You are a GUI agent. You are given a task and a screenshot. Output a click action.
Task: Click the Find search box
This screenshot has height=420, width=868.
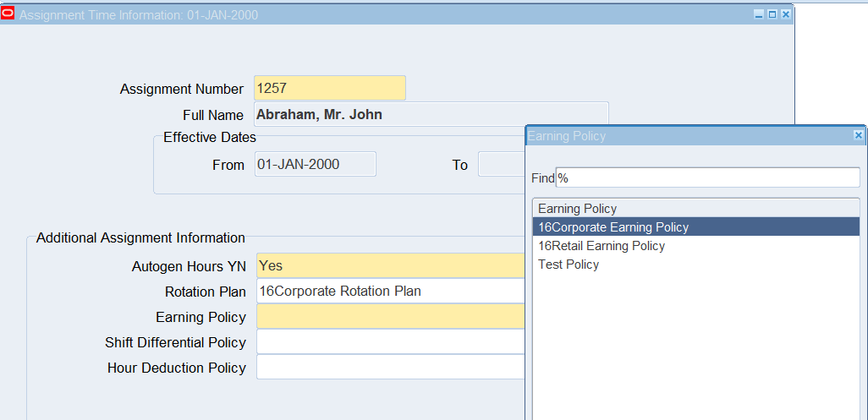click(x=706, y=178)
